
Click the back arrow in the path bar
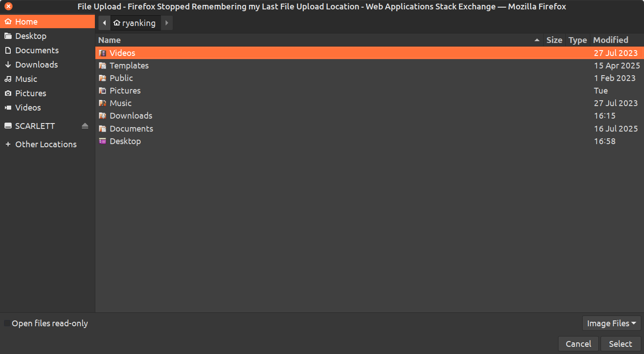point(104,23)
